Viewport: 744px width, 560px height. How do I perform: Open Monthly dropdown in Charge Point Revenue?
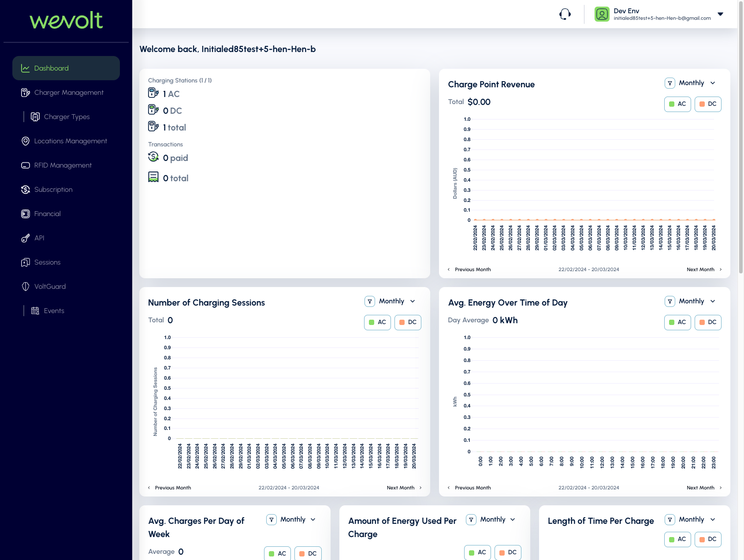tap(697, 83)
